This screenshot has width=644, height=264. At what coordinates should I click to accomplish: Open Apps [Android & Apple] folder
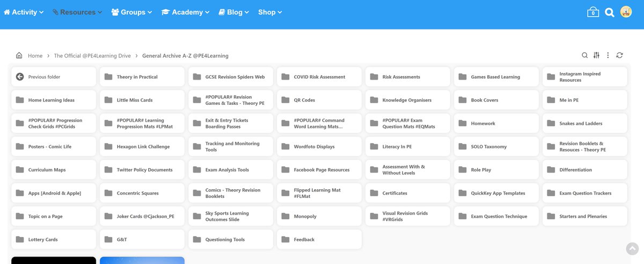54,192
